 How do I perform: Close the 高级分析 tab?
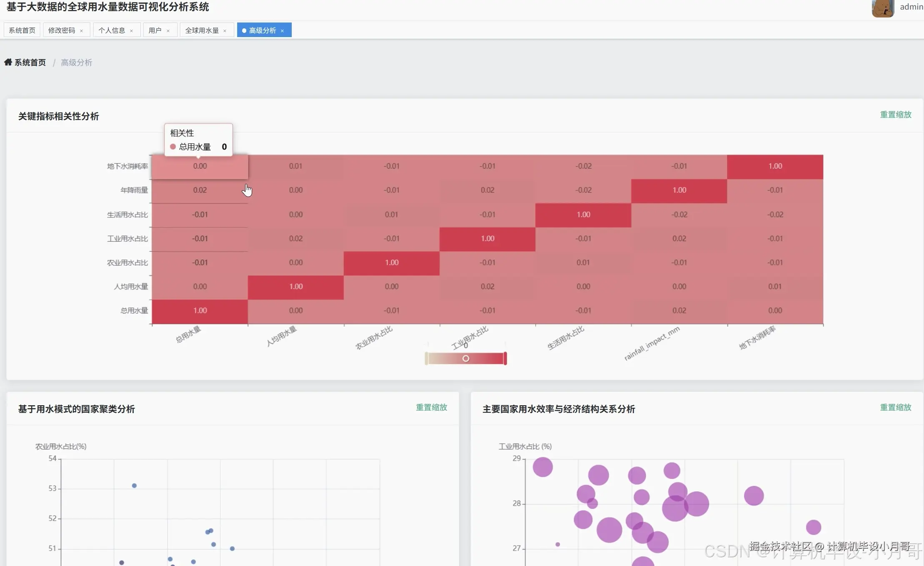[x=282, y=31]
